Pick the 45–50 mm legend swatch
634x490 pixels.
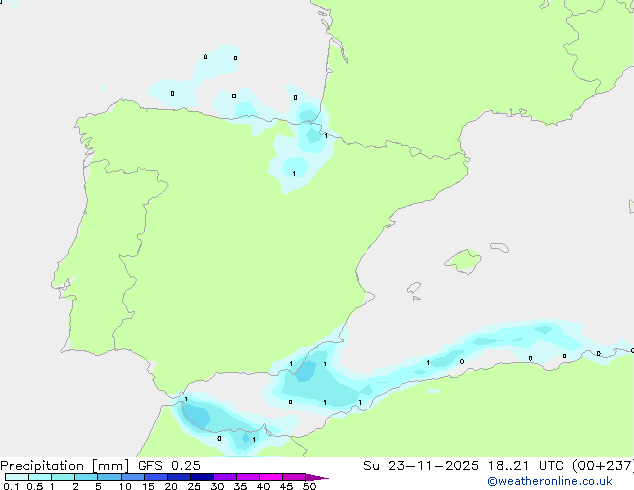(294, 477)
